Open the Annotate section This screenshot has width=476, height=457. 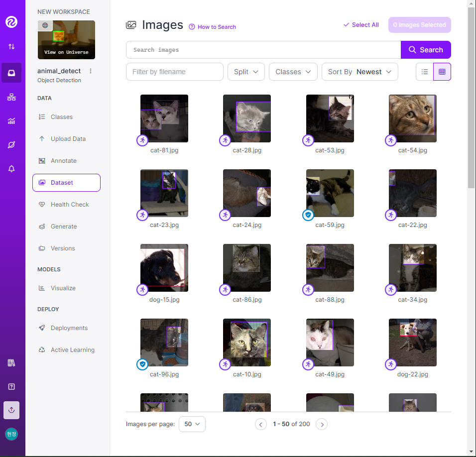click(x=63, y=160)
